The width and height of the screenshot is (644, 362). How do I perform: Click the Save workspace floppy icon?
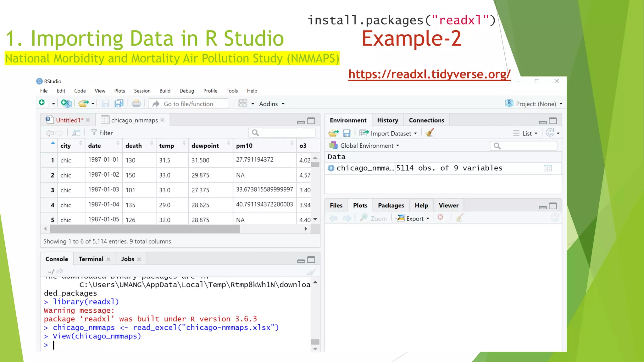click(x=347, y=133)
